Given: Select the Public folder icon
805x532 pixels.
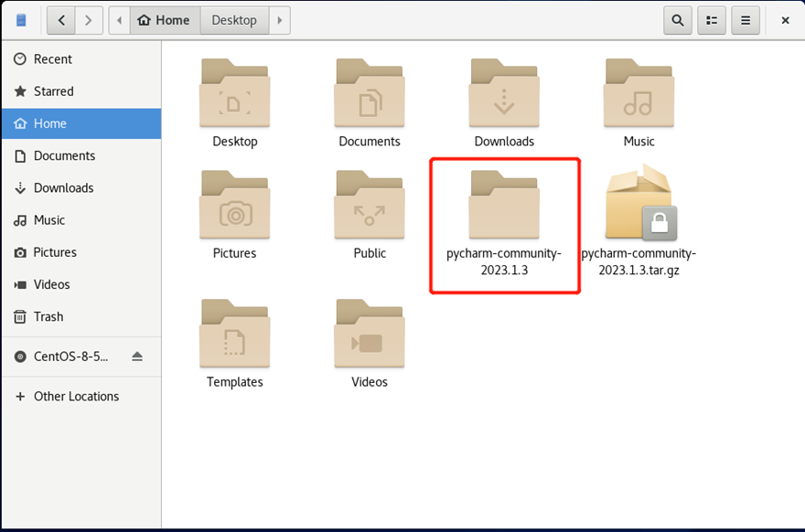Looking at the screenshot, I should coord(370,205).
